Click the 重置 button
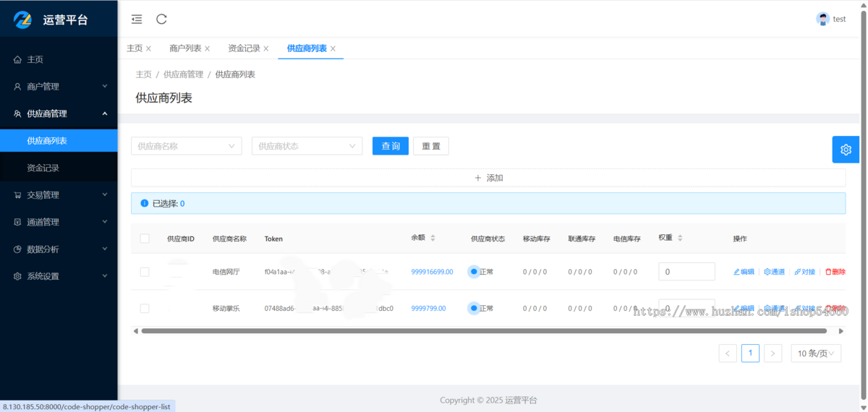This screenshot has width=868, height=412. coord(431,146)
